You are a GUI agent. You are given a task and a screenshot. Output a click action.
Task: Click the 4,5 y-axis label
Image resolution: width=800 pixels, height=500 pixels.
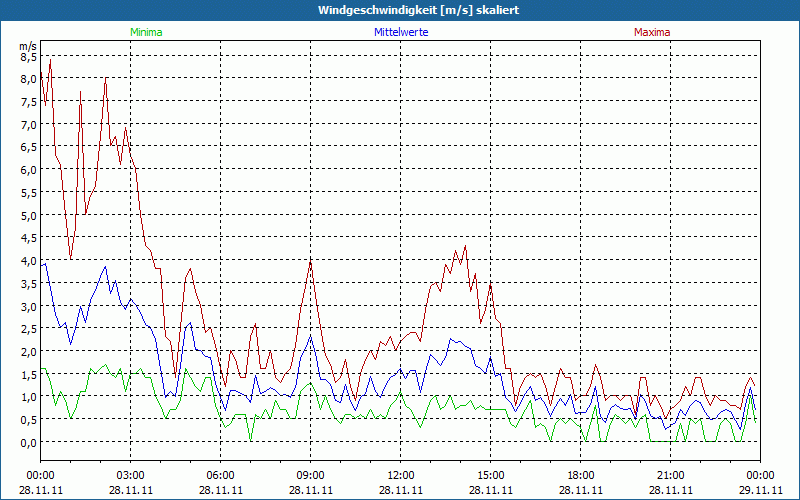(x=29, y=238)
